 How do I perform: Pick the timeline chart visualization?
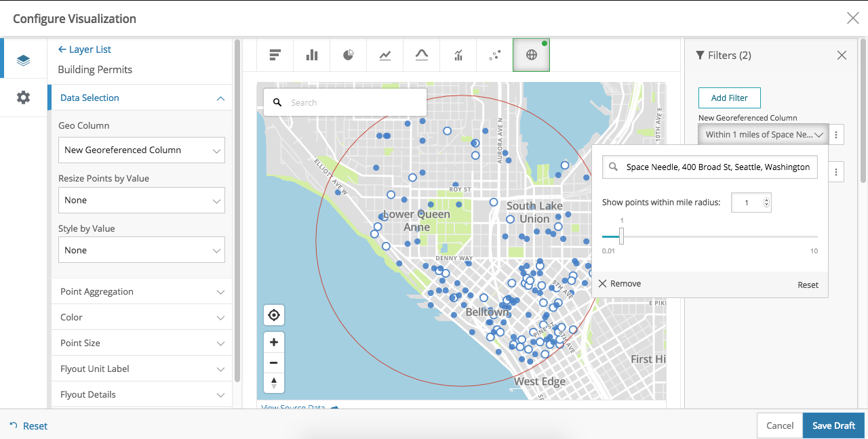(x=458, y=54)
